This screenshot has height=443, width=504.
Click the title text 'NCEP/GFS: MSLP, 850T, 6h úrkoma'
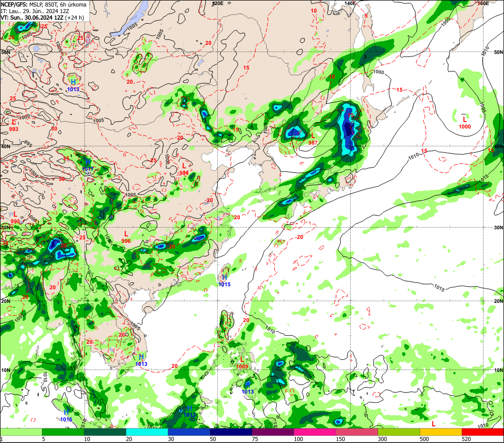[43, 5]
